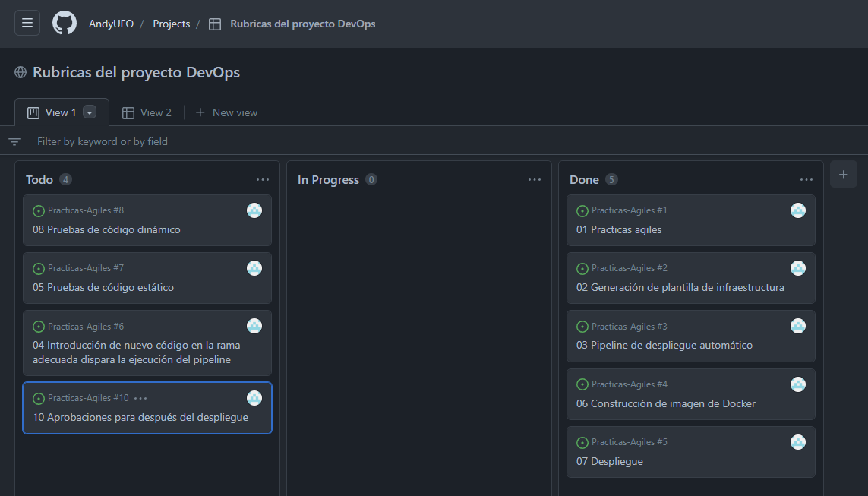
Task: Click the globe icon beside the project title
Action: pyautogui.click(x=19, y=72)
